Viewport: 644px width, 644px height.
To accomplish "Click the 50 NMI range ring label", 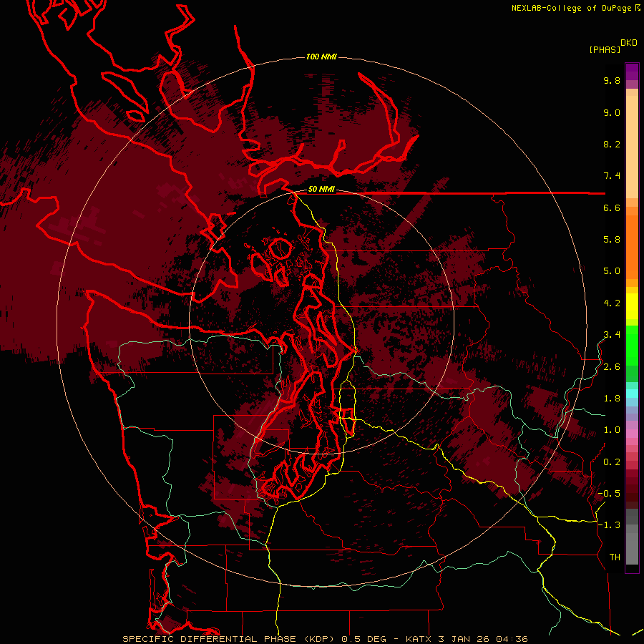I will pos(321,190).
